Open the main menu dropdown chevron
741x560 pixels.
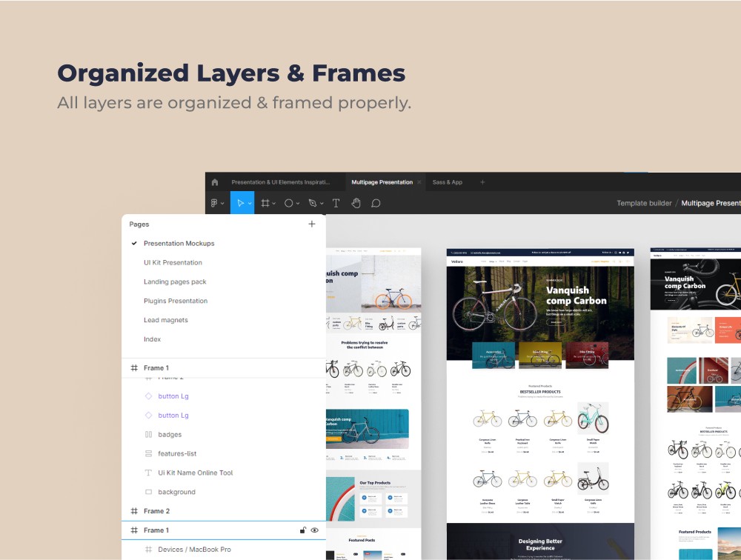[222, 203]
